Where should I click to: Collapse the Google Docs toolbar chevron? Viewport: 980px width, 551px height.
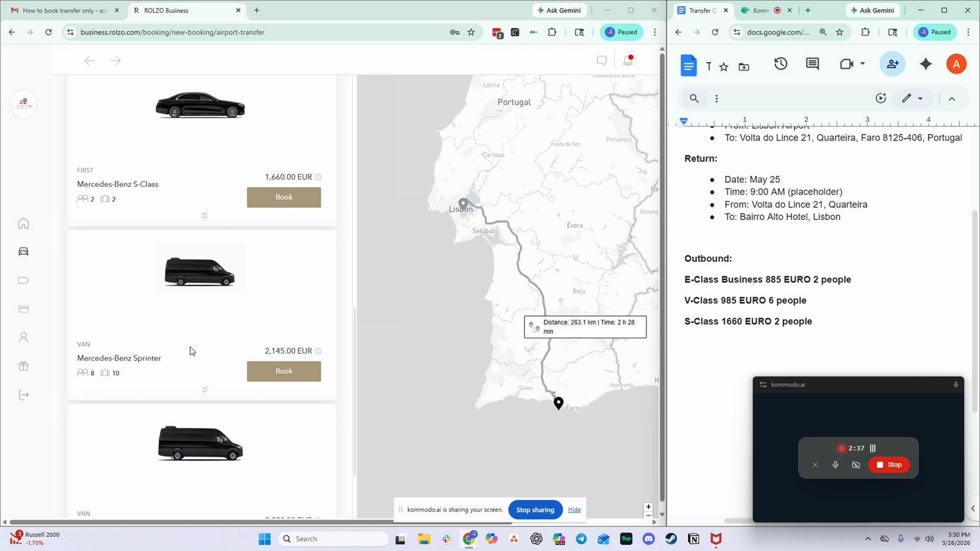[952, 99]
